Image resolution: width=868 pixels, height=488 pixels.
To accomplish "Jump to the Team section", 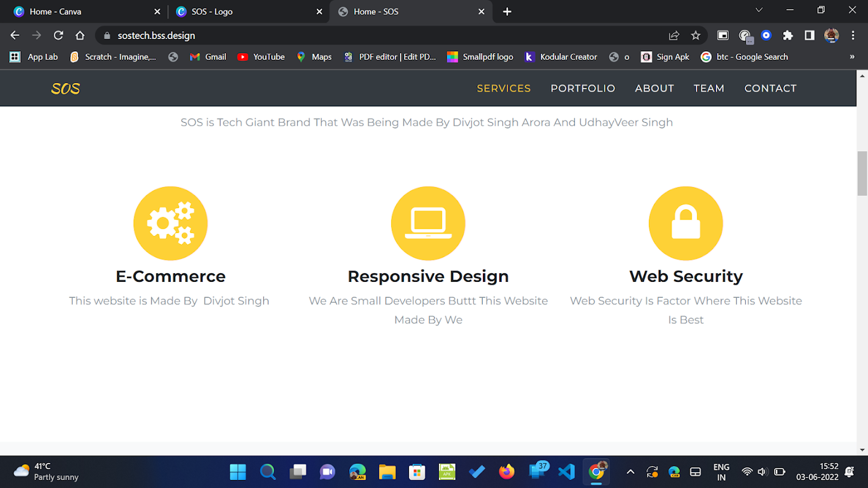I will [709, 88].
